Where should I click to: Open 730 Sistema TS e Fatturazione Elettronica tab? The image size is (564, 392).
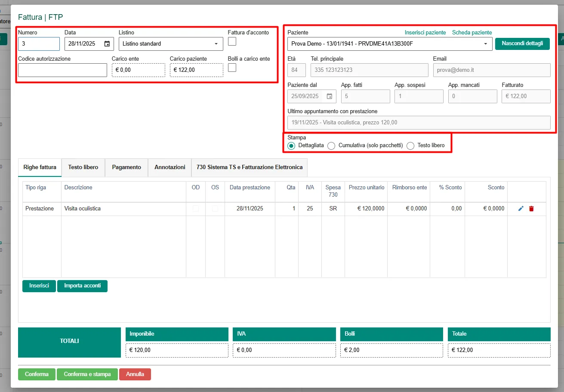point(250,167)
